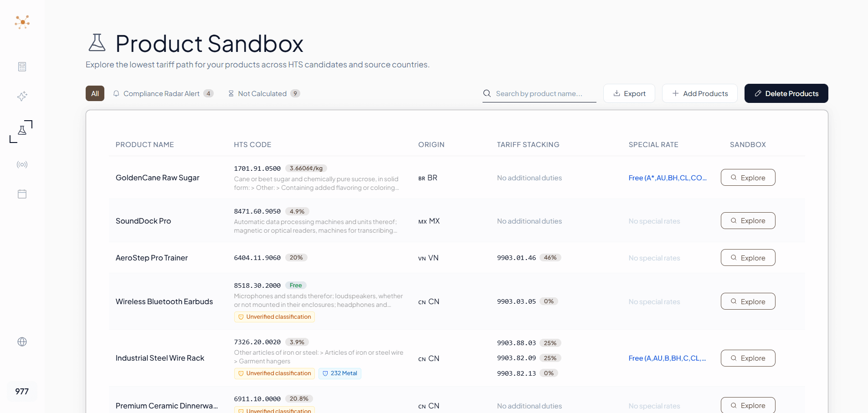Click tariff code 9903.01.46
Viewport: 868px width, 413px height.
click(517, 258)
